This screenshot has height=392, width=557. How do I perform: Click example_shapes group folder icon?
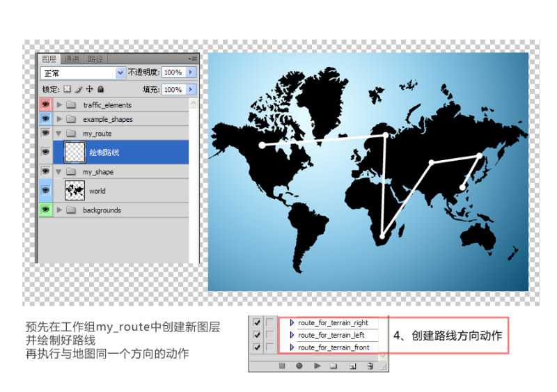pyautogui.click(x=72, y=118)
